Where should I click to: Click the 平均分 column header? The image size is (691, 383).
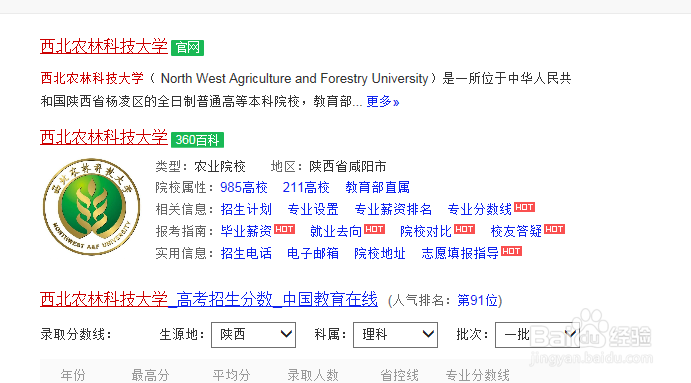coord(231,375)
